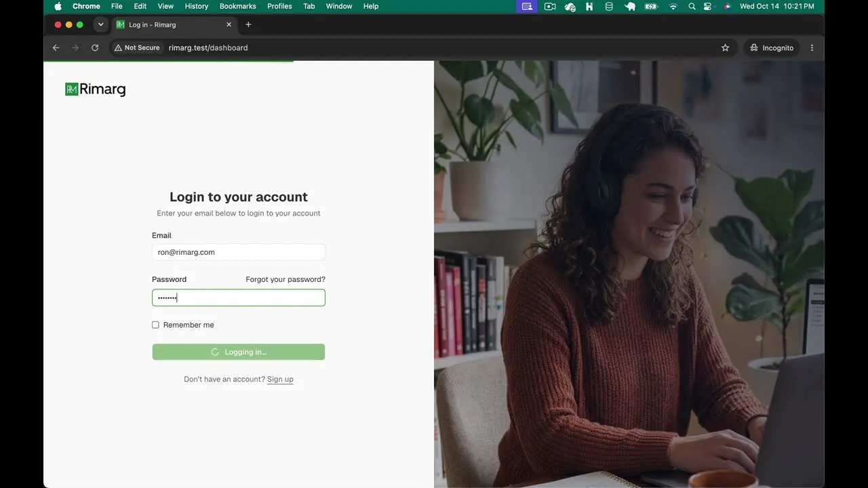Open the Bookmarks menu
Viewport: 868px width, 488px height.
pyautogui.click(x=238, y=6)
